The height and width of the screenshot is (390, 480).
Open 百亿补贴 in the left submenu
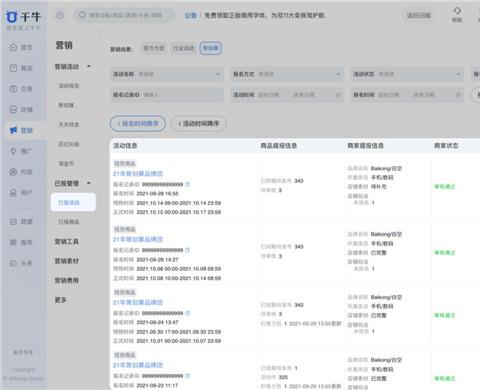[69, 144]
